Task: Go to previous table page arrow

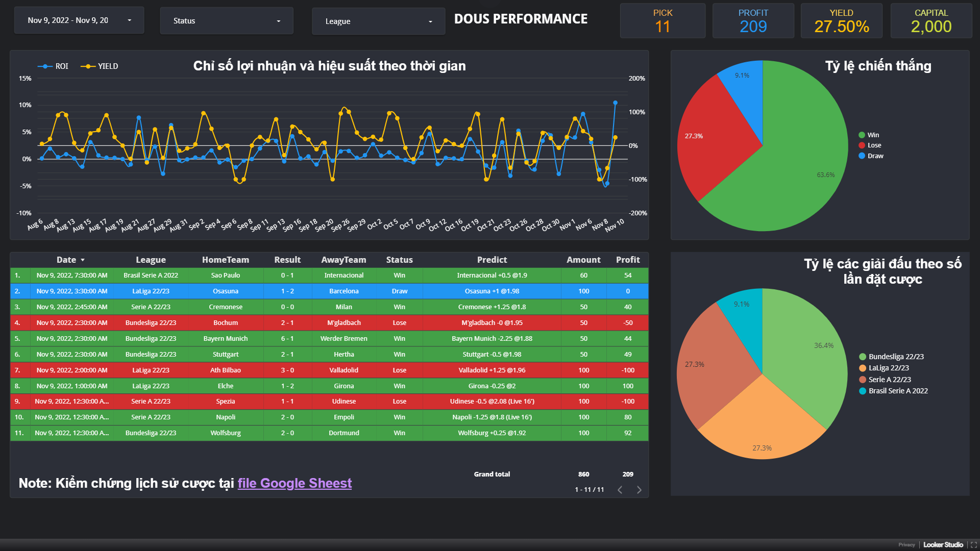Action: point(620,490)
